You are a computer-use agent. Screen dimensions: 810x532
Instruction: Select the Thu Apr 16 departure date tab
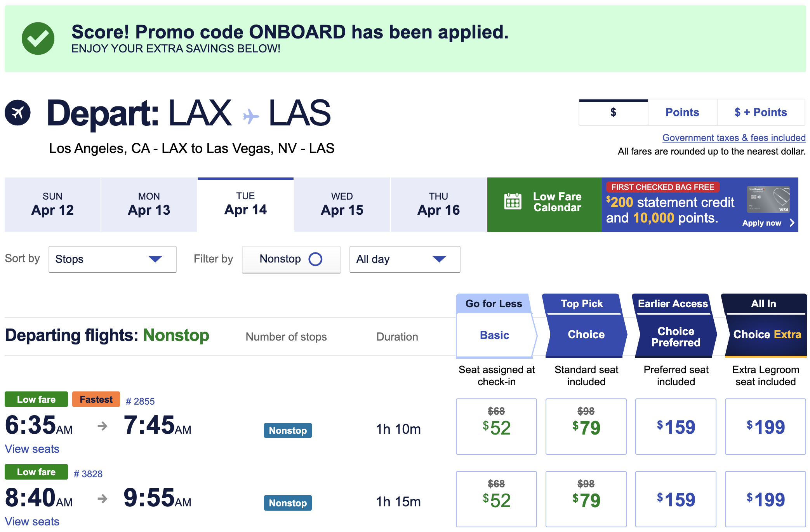[438, 204]
